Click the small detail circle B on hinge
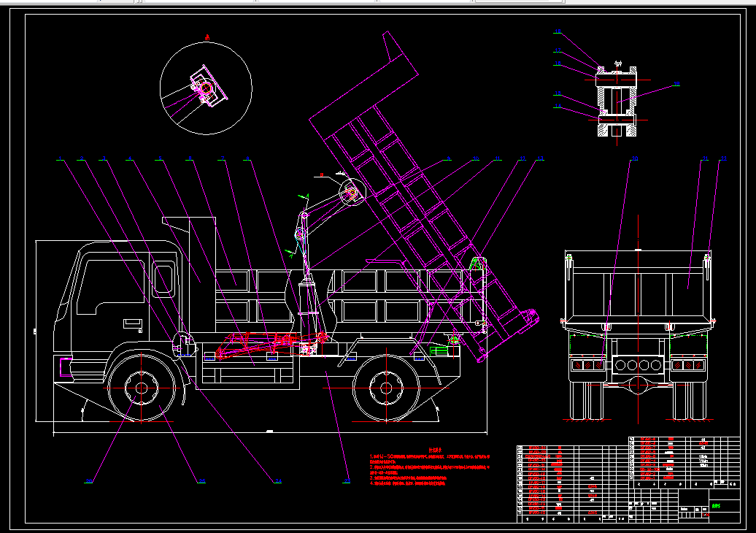 pos(352,192)
